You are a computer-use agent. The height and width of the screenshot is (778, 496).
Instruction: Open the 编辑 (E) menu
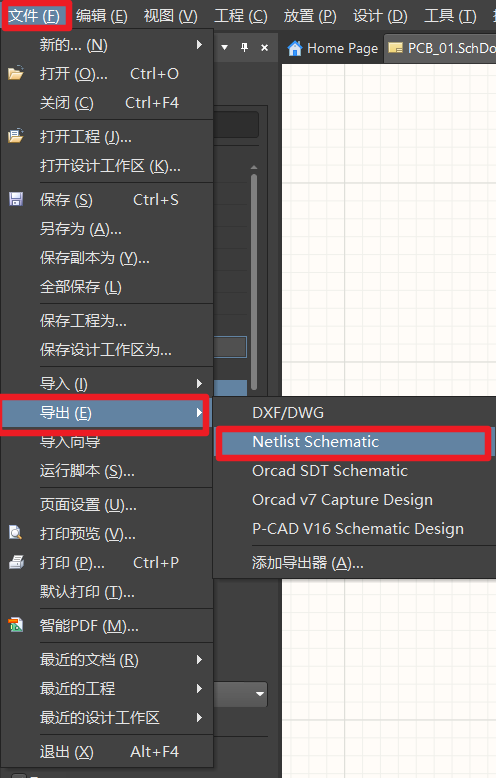click(102, 16)
